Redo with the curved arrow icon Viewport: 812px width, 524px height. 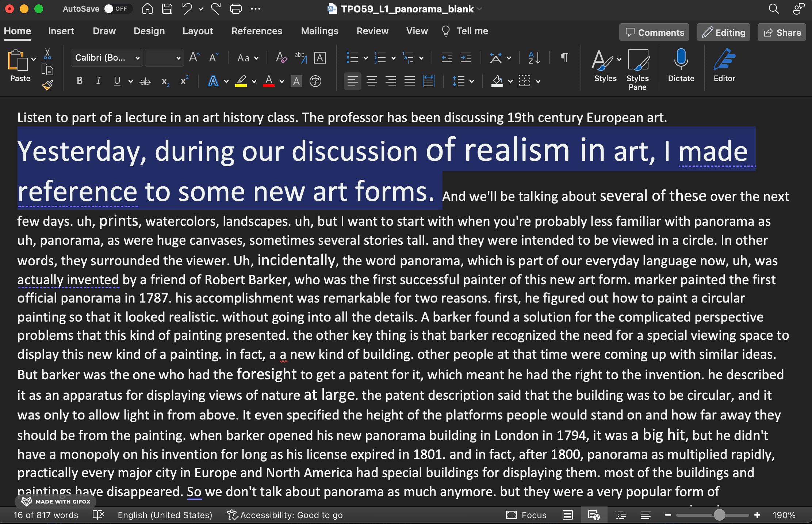[216, 9]
